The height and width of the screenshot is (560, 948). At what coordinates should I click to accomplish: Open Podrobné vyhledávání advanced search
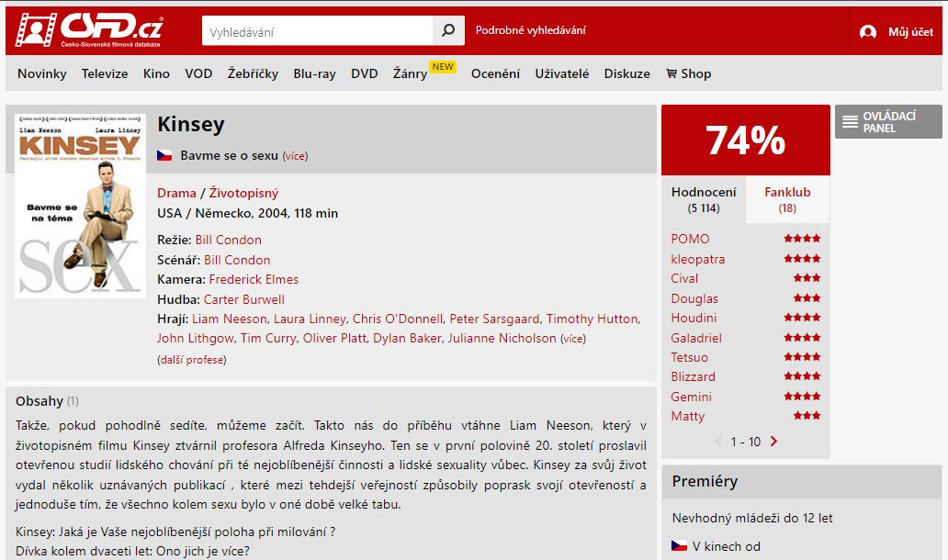pyautogui.click(x=530, y=30)
